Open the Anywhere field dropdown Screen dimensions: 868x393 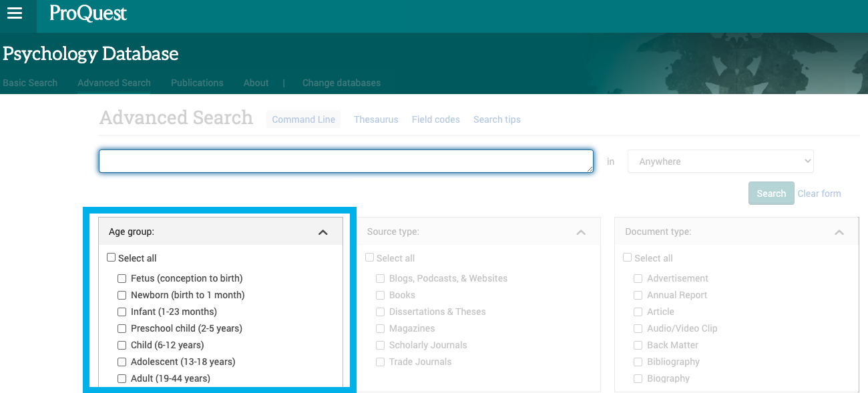tap(720, 161)
